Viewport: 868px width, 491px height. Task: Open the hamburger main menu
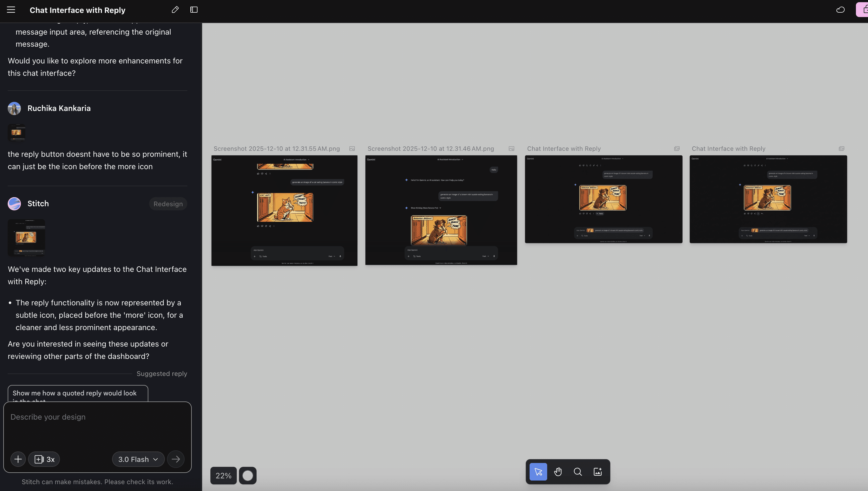tap(11, 10)
